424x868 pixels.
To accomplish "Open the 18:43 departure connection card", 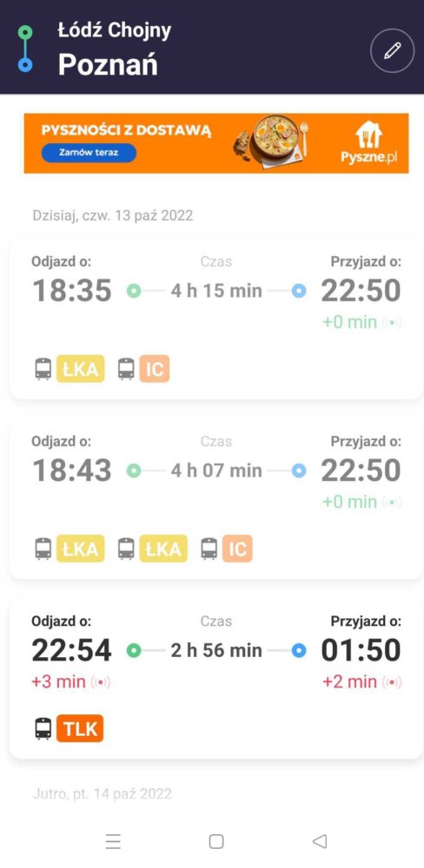I will pos(216,499).
